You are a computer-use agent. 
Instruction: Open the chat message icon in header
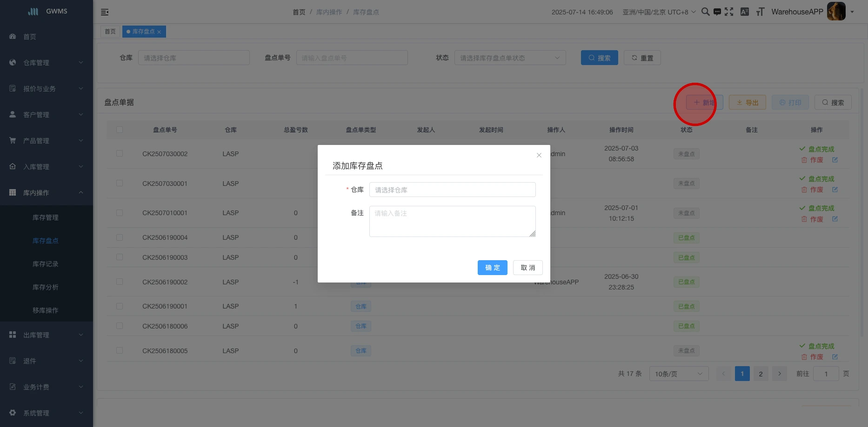(717, 12)
